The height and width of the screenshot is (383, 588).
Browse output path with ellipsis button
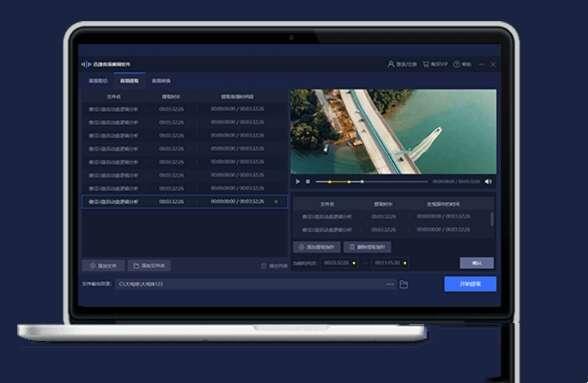pos(390,284)
